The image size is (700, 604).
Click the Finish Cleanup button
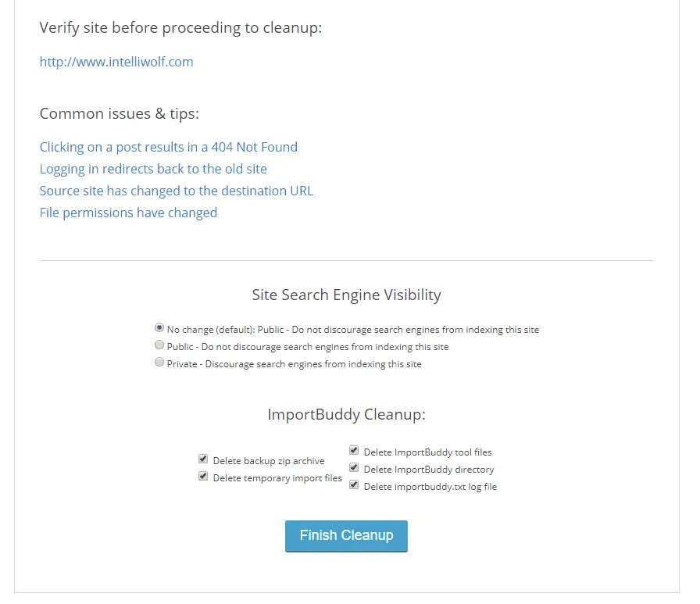coord(346,535)
